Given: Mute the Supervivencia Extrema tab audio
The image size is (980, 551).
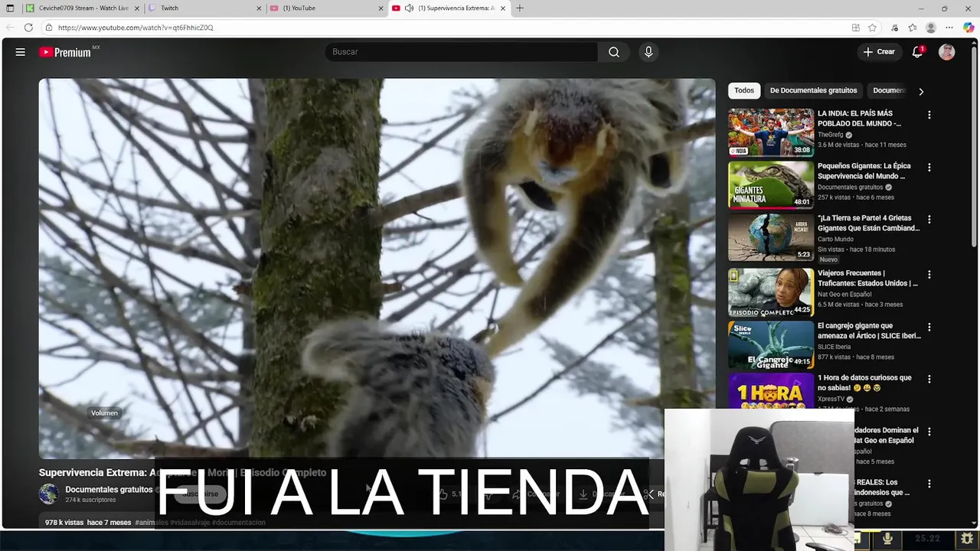Looking at the screenshot, I should [x=409, y=8].
